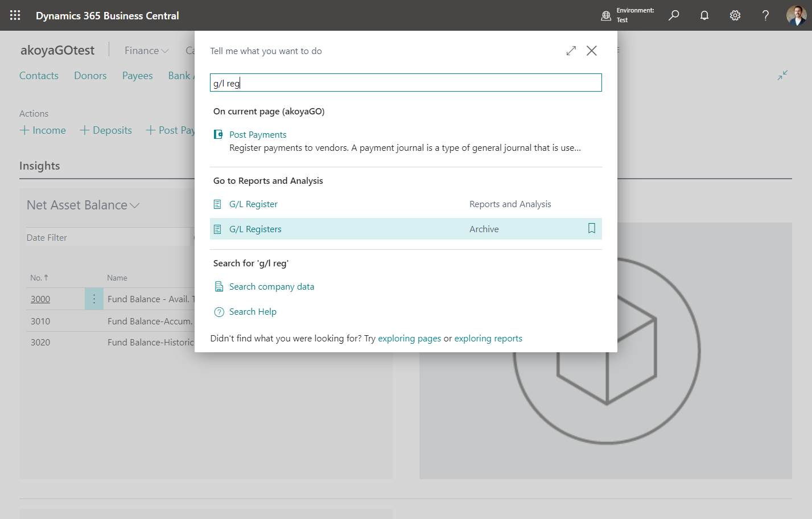Follow the exploring pages link

click(410, 339)
